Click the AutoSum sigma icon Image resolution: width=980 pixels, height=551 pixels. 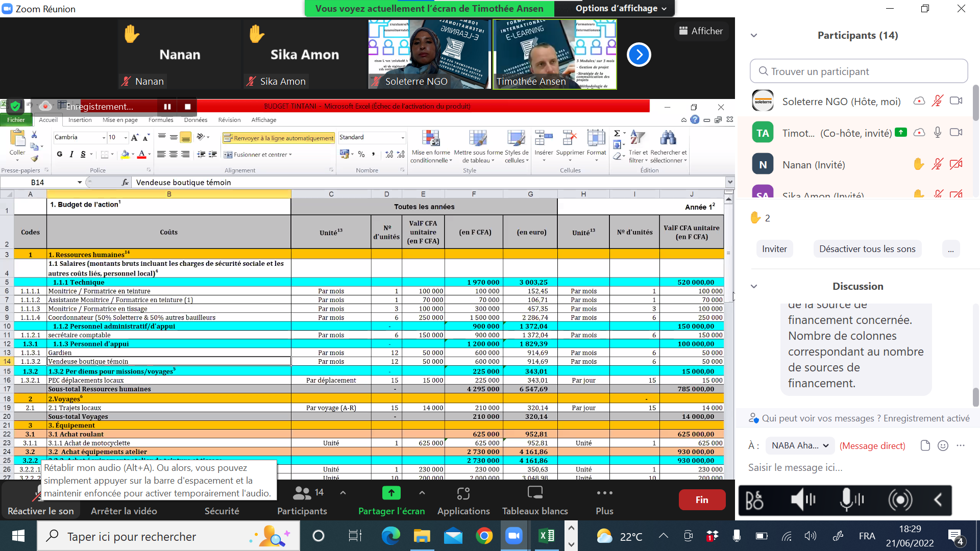pos(617,134)
